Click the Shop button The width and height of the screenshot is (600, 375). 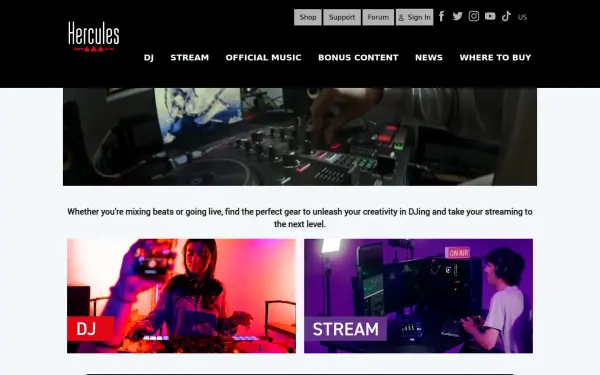[308, 17]
